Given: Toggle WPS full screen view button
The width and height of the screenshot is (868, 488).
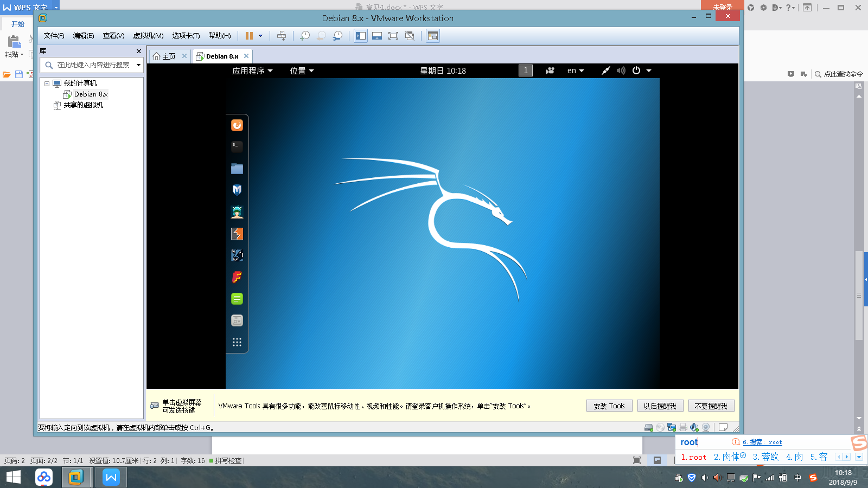Looking at the screenshot, I should 637,460.
